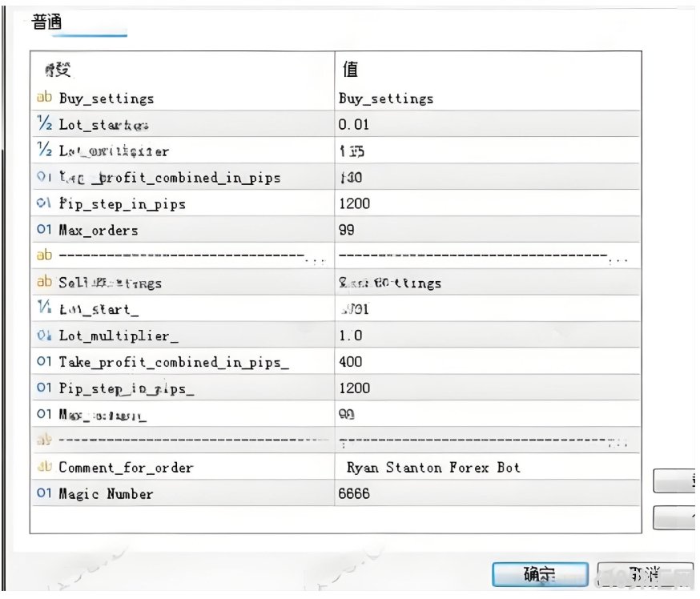
Task: Click the 1200 value of Buy Pip_step_in_pips
Action: [355, 203]
